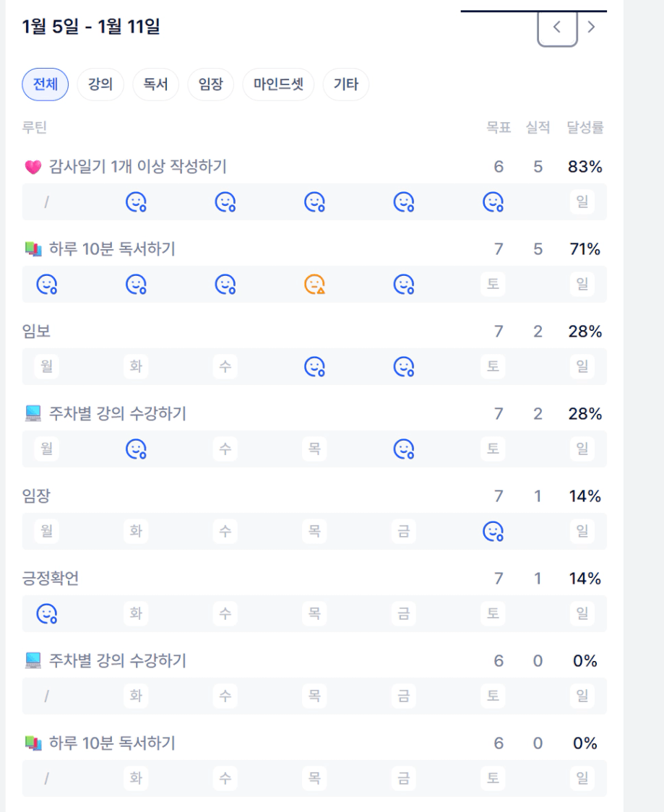664x812 pixels.
Task: Click Thursday's smiley icon in the 임보 row
Action: 314,367
